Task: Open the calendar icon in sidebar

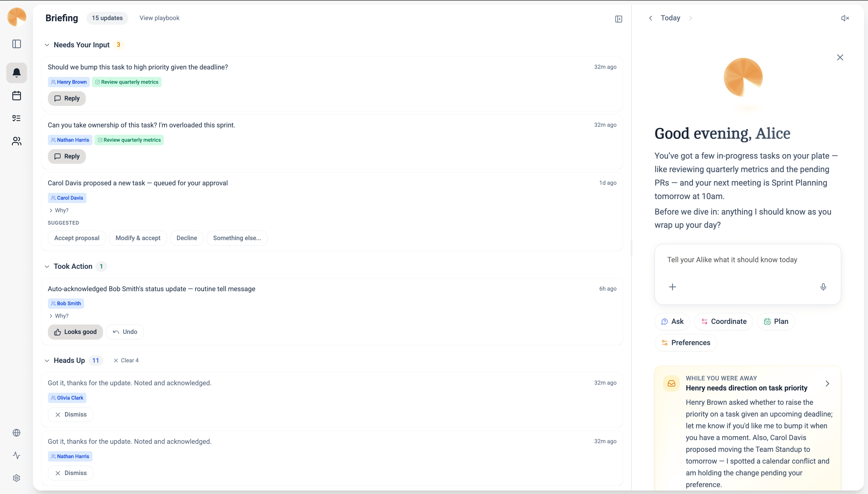Action: coord(16,96)
